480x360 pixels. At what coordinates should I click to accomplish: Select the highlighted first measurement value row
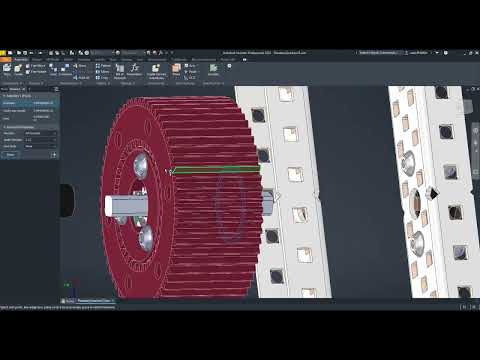click(x=30, y=103)
